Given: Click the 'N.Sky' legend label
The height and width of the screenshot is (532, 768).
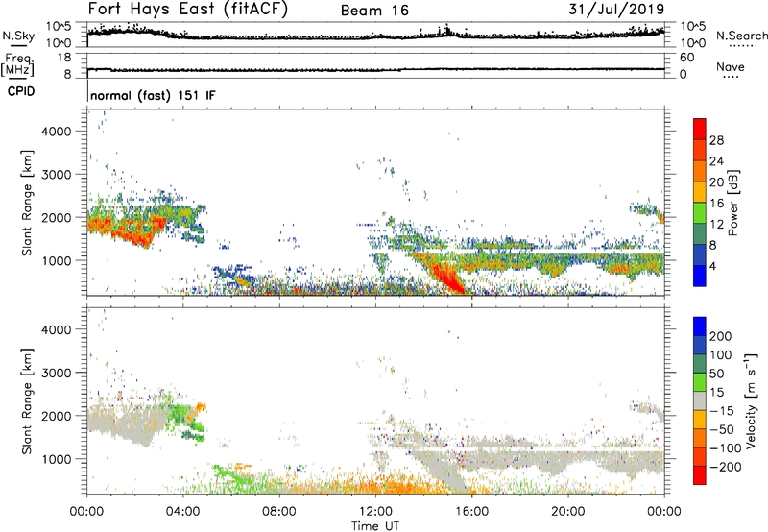Looking at the screenshot, I should 18,36.
